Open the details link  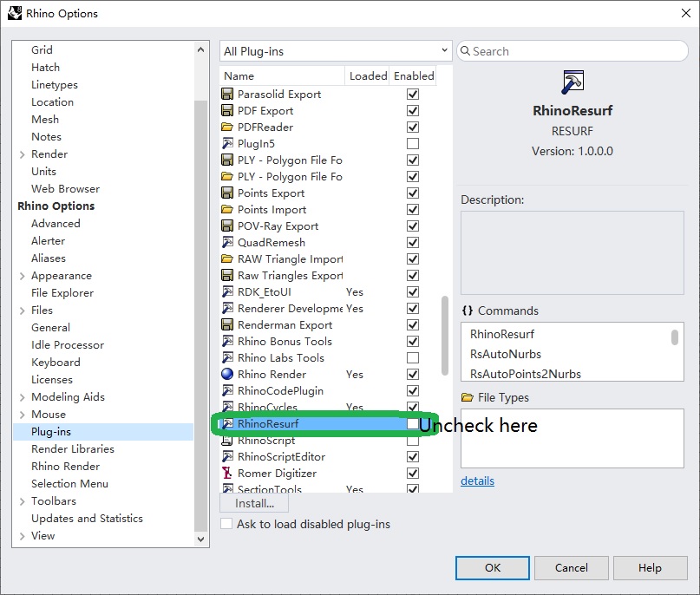[x=477, y=481]
